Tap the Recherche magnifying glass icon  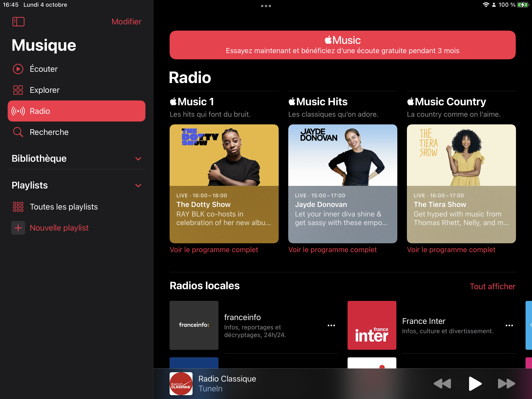[18, 132]
